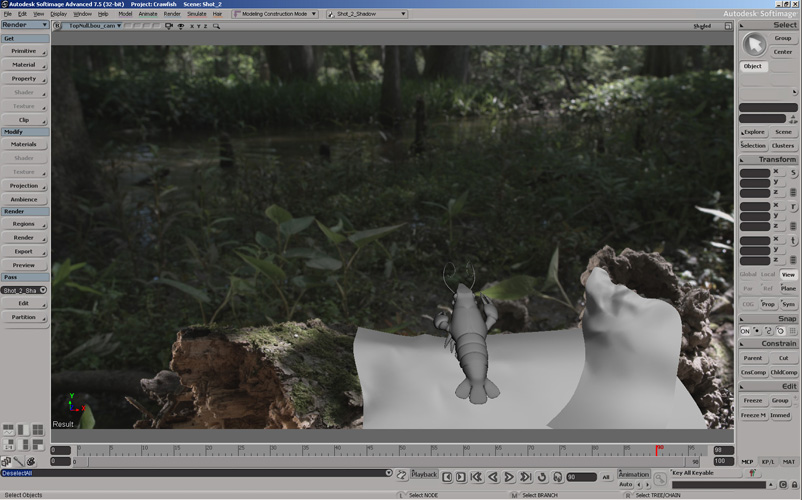The height and width of the screenshot is (500, 802).
Task: Select the two-column viewport layout icon
Action: 23,429
